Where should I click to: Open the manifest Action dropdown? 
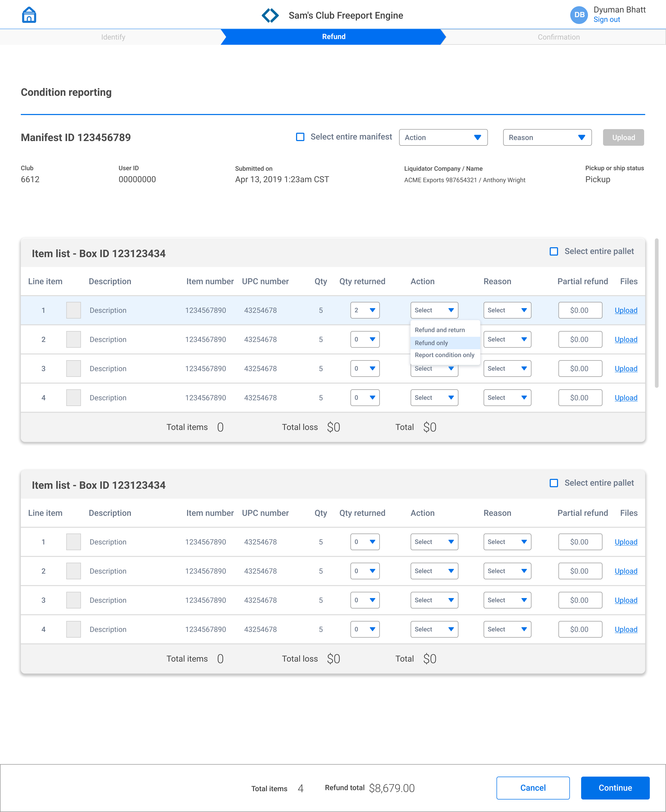(x=443, y=137)
